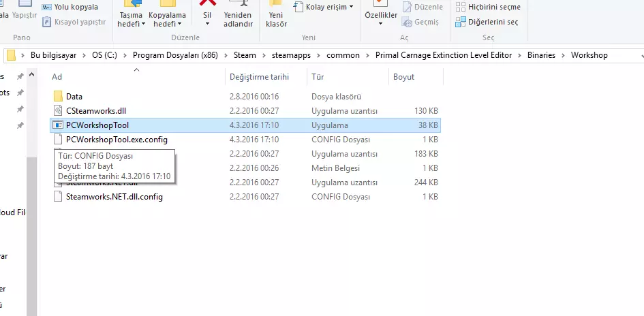Click the Data folder name
The height and width of the screenshot is (316, 644).
[x=74, y=97]
